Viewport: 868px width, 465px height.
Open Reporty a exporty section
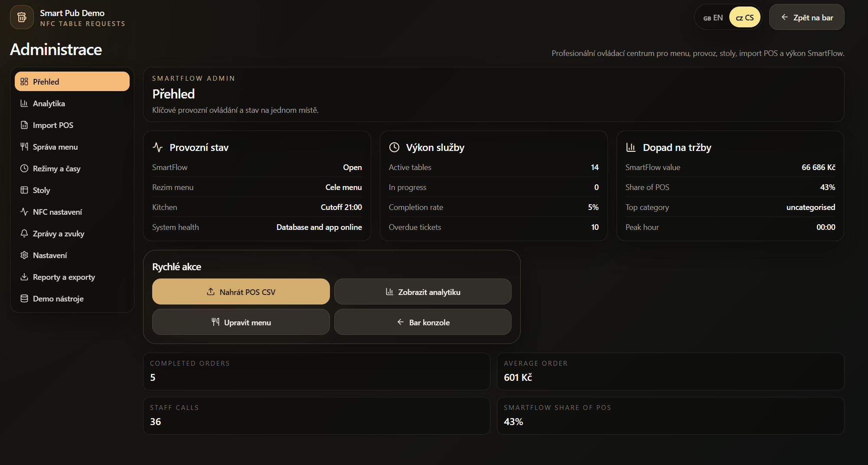pos(72,277)
